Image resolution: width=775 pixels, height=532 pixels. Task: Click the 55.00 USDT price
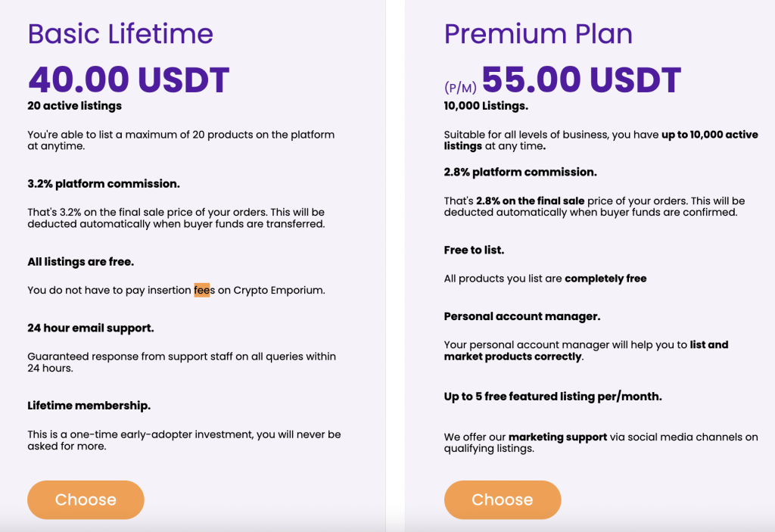(x=581, y=79)
